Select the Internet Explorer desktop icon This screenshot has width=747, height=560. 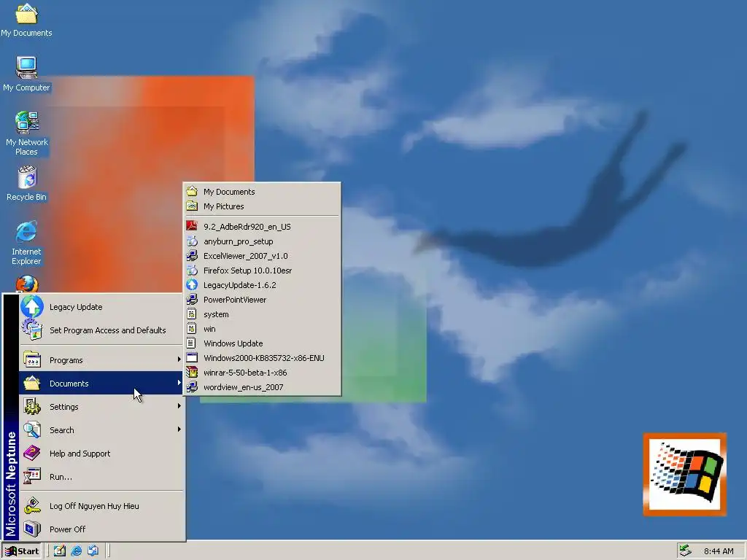tap(26, 242)
